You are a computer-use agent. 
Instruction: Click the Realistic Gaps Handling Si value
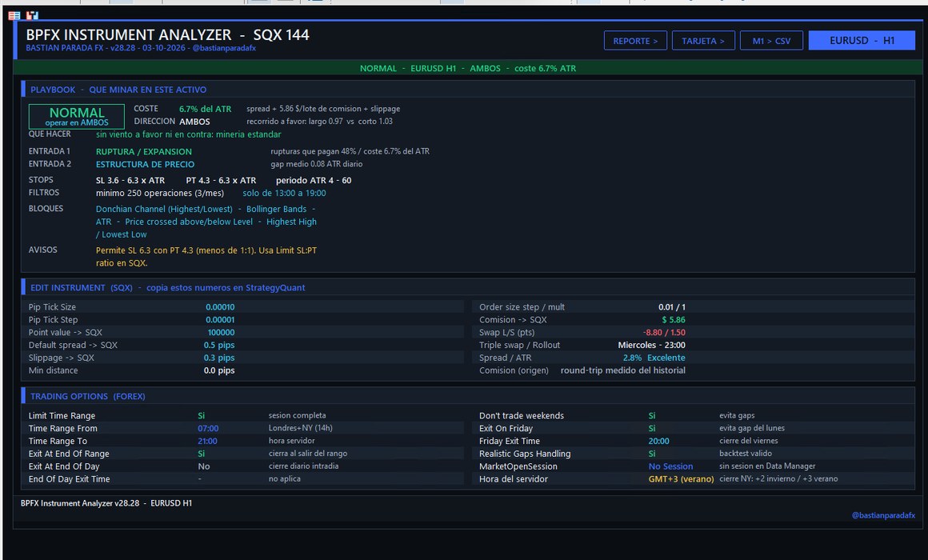pyautogui.click(x=652, y=454)
